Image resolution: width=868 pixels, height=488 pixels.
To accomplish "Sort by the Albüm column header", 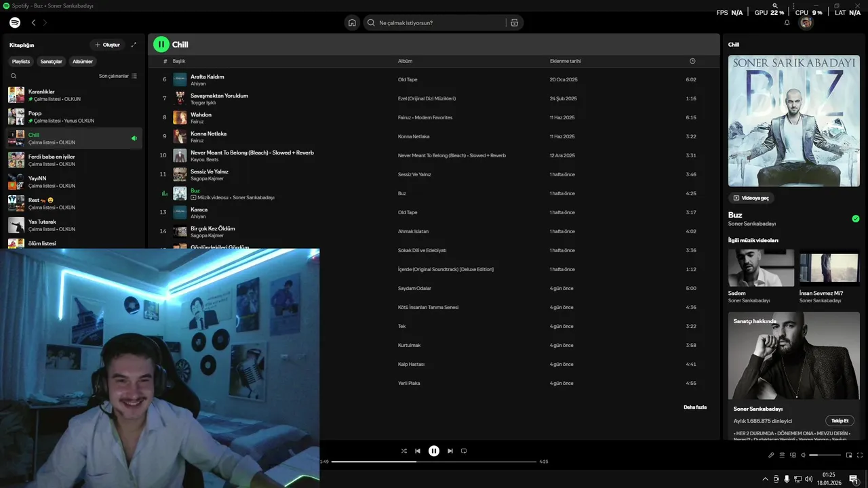I will pos(405,61).
